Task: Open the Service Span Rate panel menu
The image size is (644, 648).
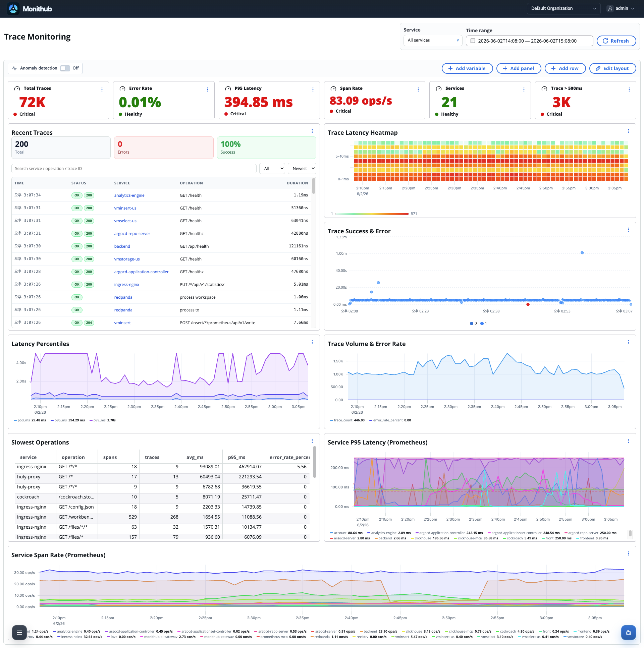Action: tap(628, 554)
